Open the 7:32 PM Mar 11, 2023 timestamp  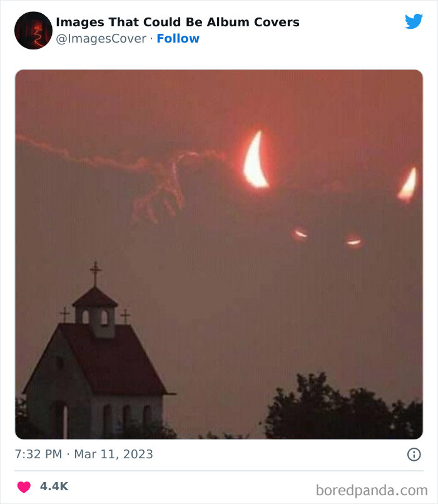(x=84, y=454)
